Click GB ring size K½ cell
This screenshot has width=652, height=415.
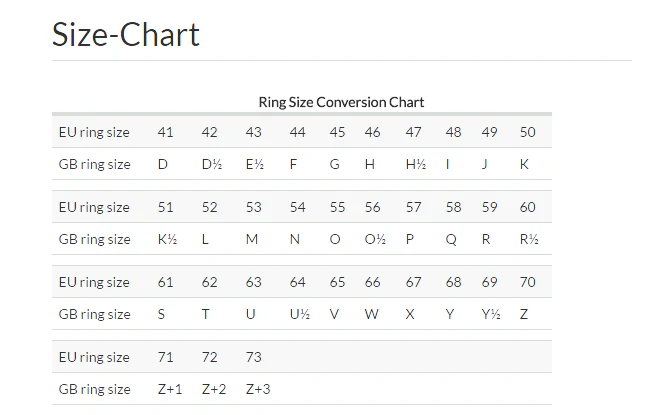pos(168,239)
